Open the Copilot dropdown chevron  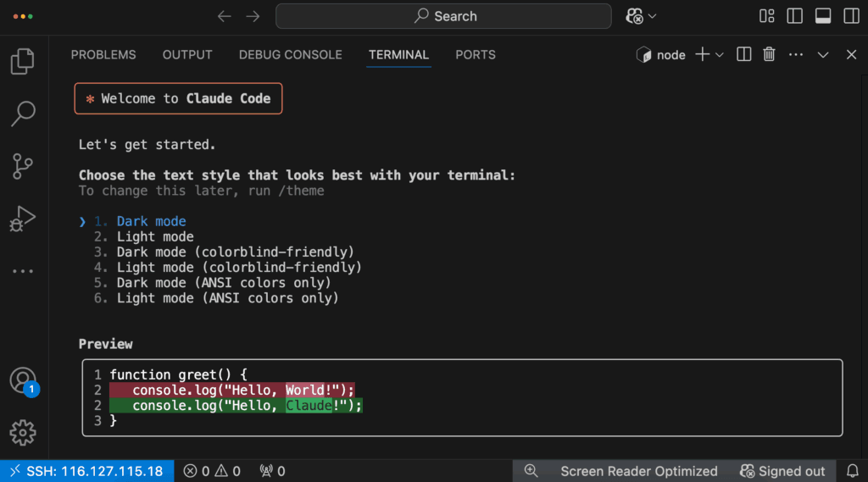[x=653, y=16]
